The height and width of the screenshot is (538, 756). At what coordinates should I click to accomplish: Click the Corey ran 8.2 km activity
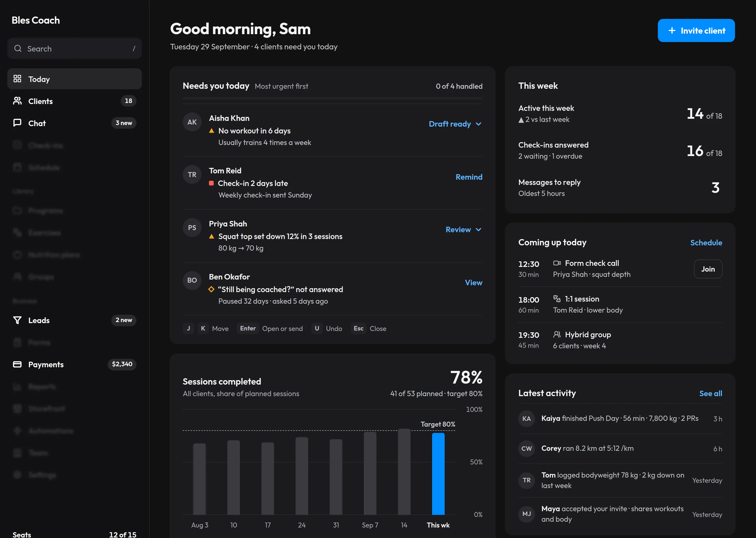point(620,449)
